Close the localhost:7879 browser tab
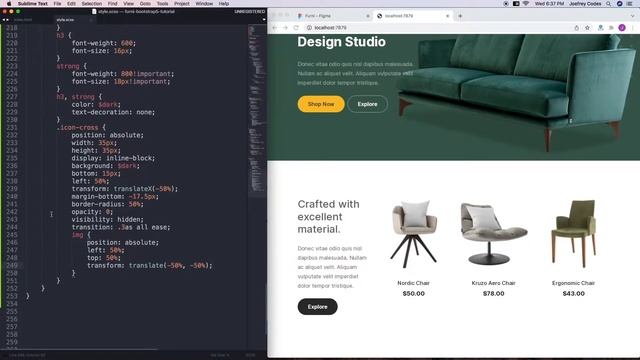The image size is (640, 360). pyautogui.click(x=448, y=16)
